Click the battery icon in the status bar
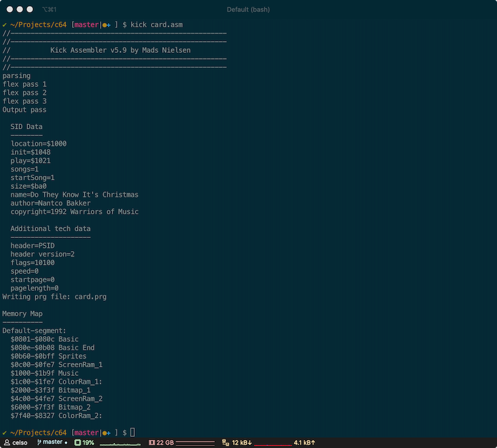Screen dimensions: 497x448 (77, 442)
